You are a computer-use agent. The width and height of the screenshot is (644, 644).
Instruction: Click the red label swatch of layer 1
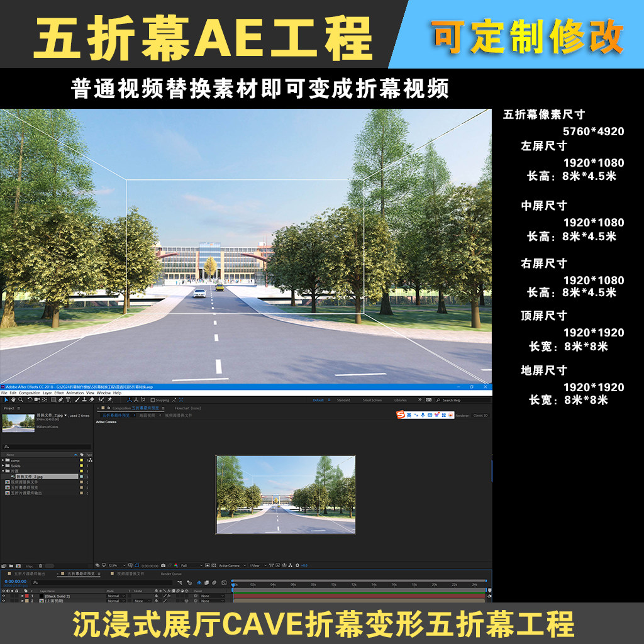click(26, 596)
